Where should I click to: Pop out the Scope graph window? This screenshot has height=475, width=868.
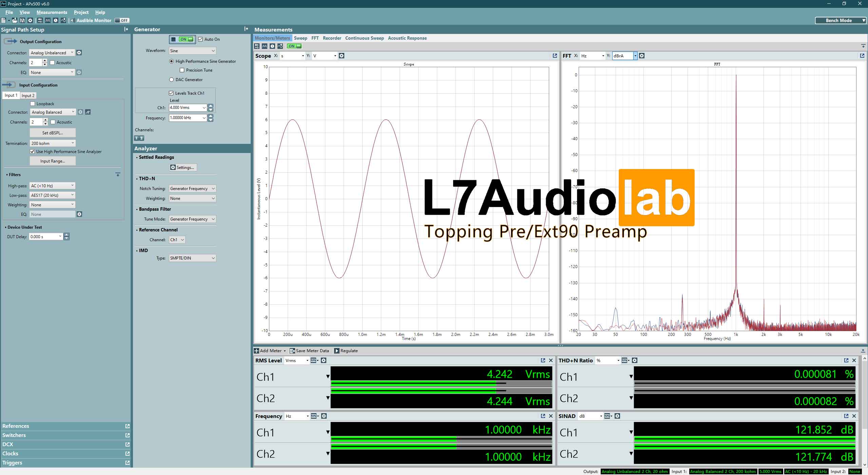[555, 56]
